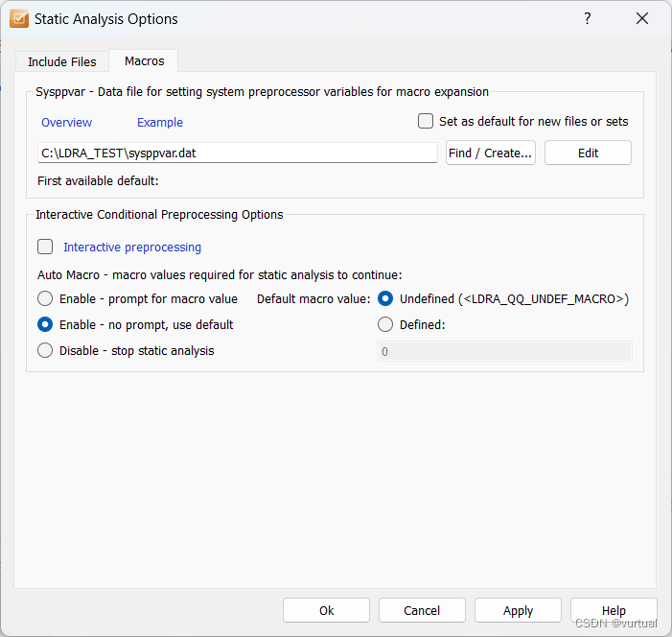Open the Overview link
The height and width of the screenshot is (637, 672).
point(66,122)
